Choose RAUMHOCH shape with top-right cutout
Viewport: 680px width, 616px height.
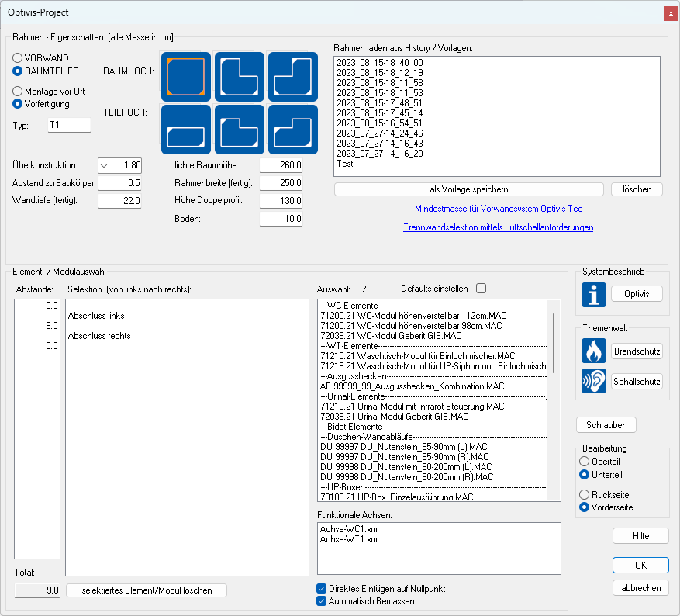(x=240, y=77)
